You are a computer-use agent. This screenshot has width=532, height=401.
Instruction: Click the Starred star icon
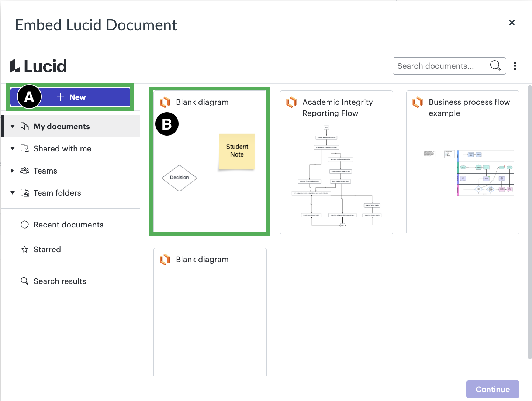[x=25, y=249]
